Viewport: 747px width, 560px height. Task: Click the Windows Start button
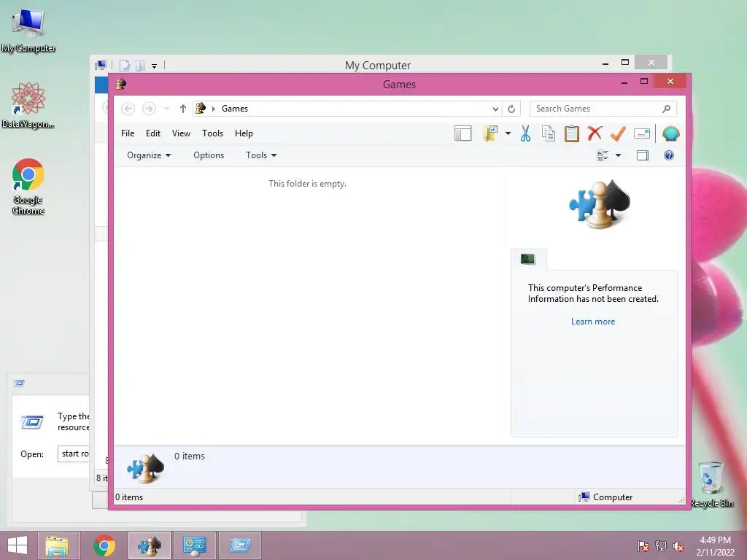click(18, 545)
